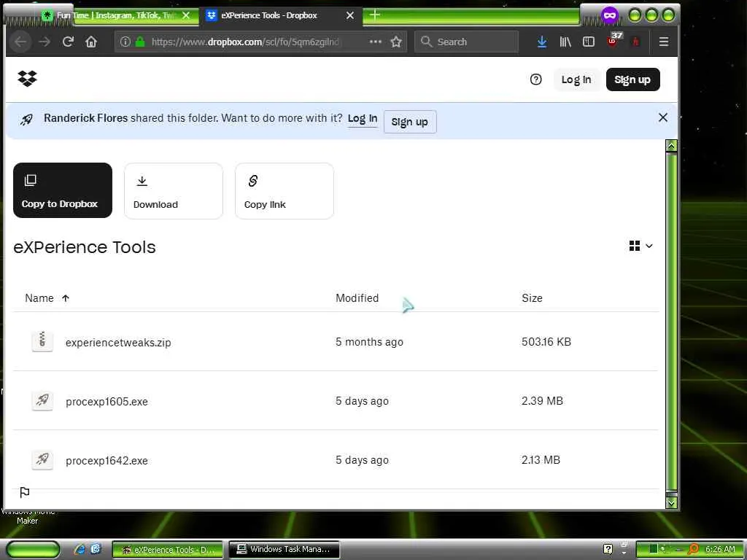Launch Internet Explorer from quick launch
The image size is (747, 560).
[80, 549]
